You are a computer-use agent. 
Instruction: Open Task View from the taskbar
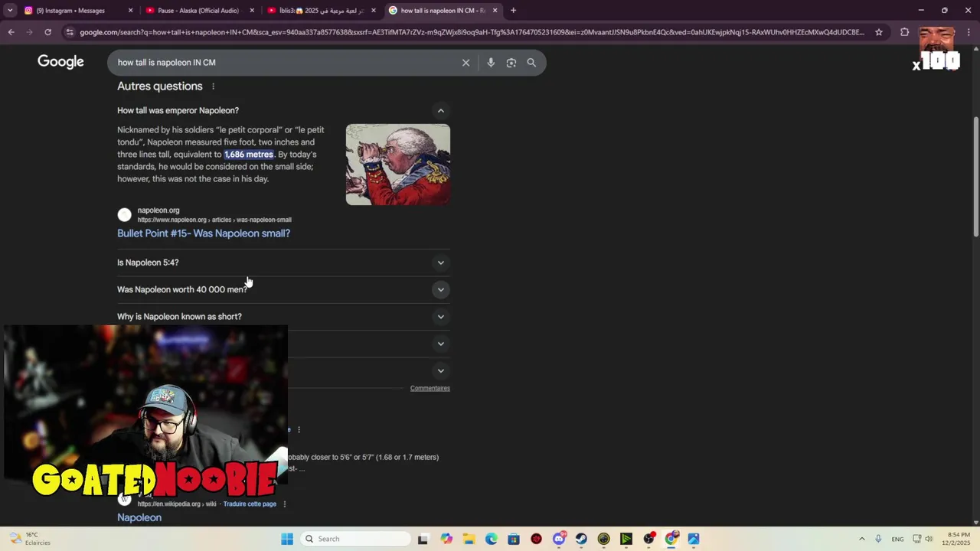pyautogui.click(x=423, y=539)
